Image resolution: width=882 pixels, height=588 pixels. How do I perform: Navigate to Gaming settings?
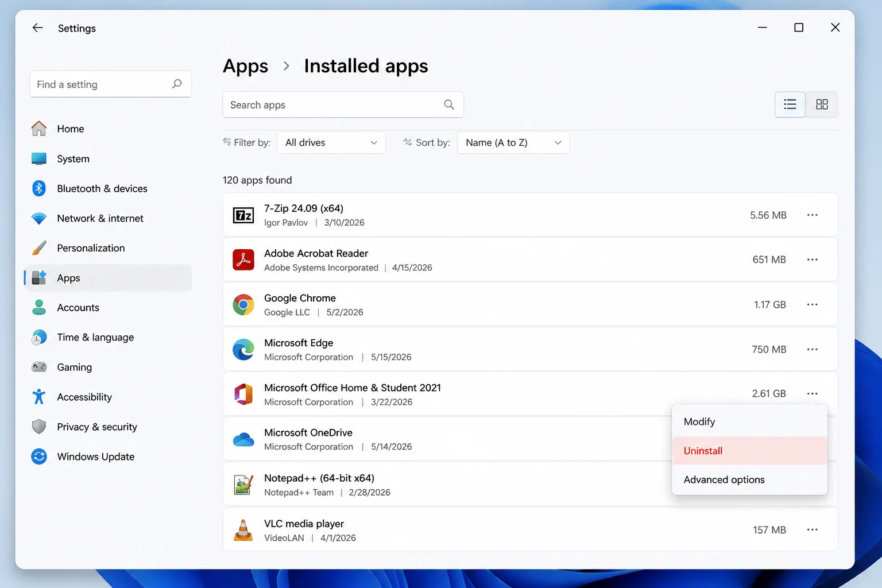tap(108, 367)
